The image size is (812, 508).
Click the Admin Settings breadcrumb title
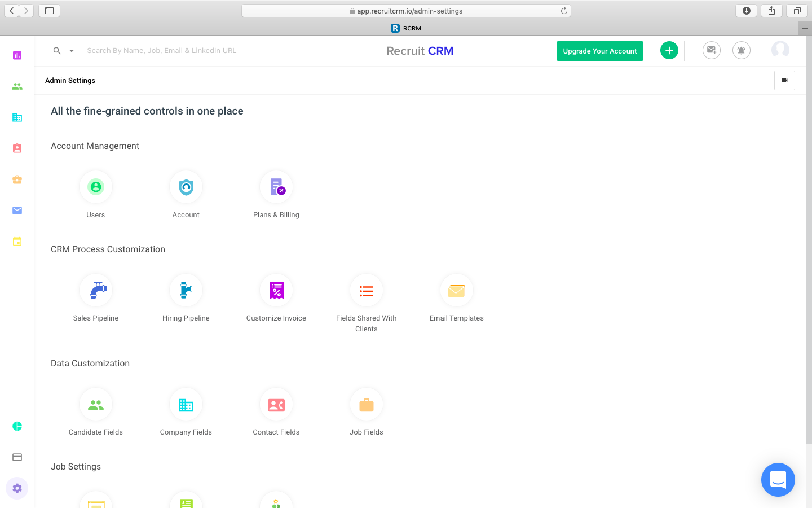click(70, 81)
